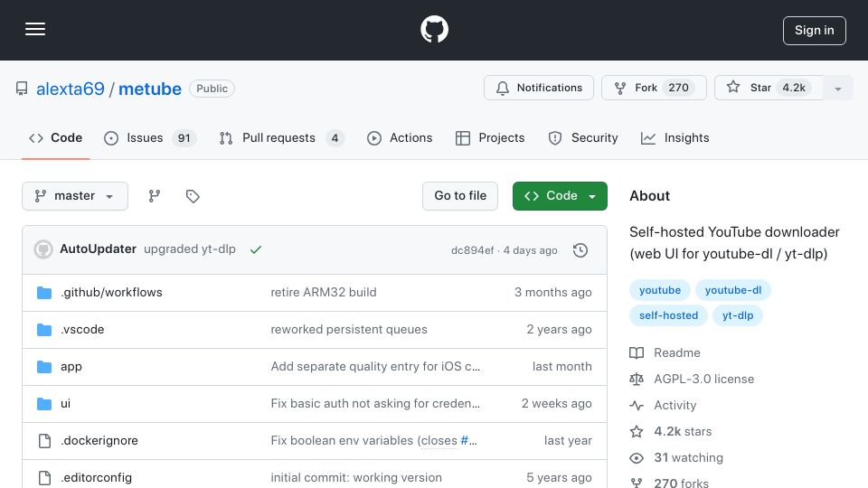Viewport: 868px width, 488px height.
Task: Open the .vscode folder
Action: 82,329
